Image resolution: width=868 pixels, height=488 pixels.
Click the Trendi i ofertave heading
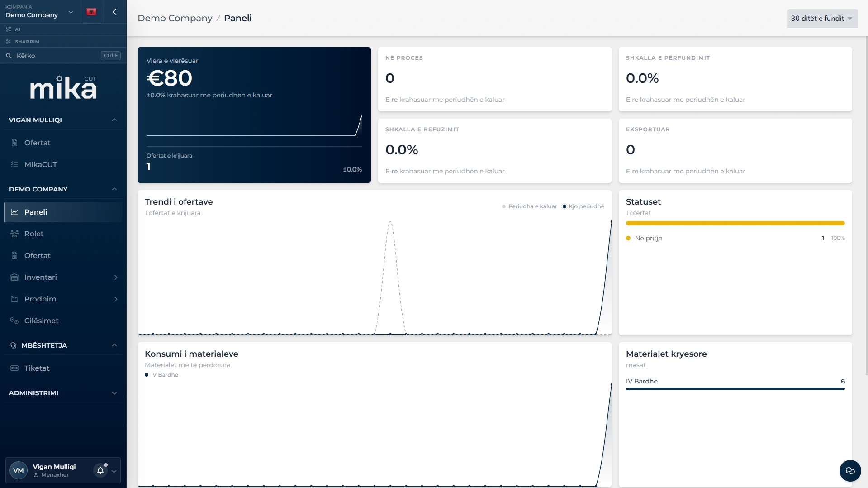(179, 202)
